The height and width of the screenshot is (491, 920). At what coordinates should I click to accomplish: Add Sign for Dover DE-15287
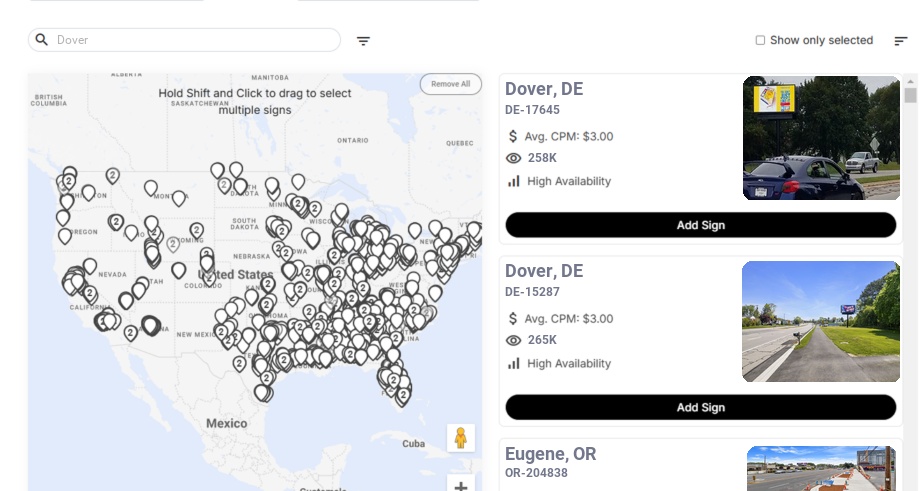pos(701,407)
